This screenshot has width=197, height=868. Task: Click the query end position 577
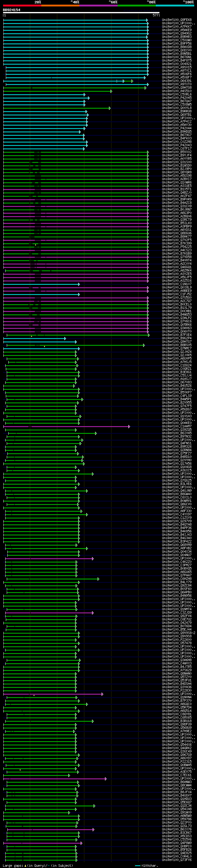[x=155, y=15]
